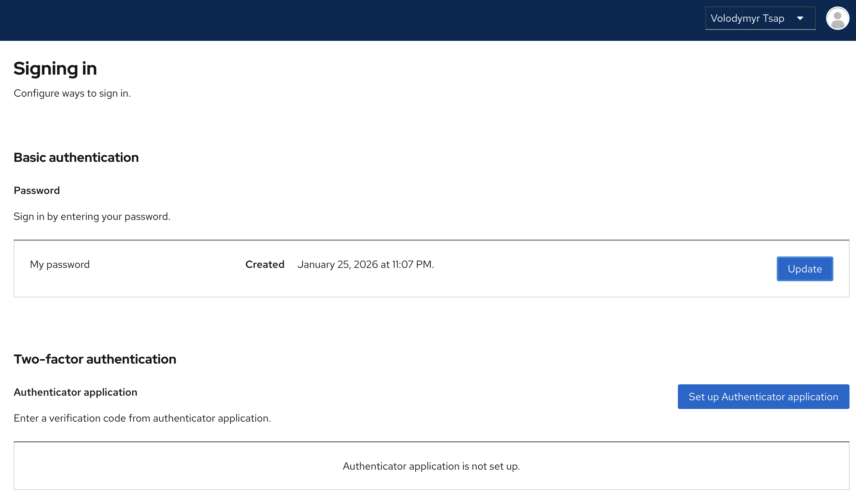Select the Basic authentication section heading
This screenshot has height=504, width=856.
click(x=76, y=158)
